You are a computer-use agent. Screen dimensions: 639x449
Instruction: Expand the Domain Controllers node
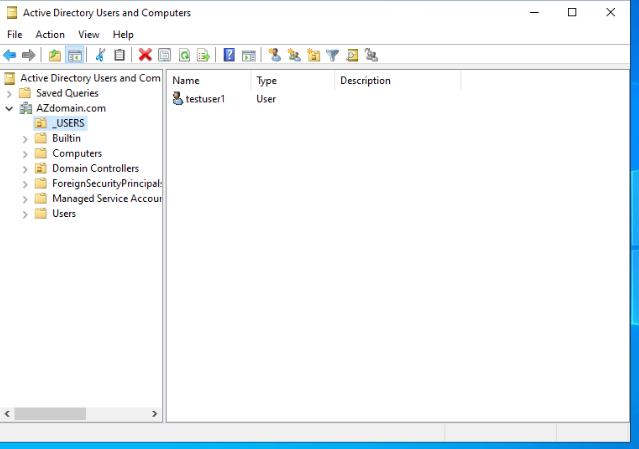click(25, 169)
